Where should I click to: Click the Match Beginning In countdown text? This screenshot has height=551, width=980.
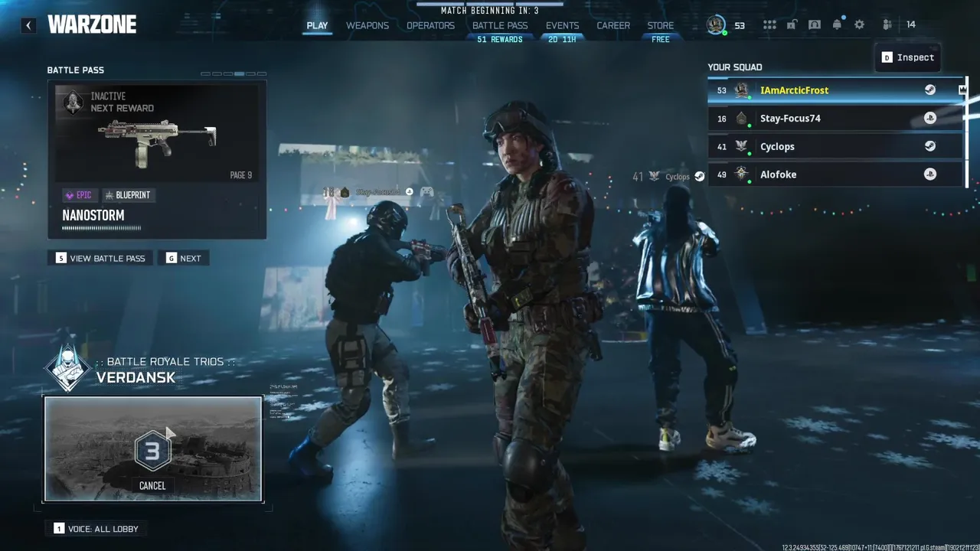pos(490,11)
